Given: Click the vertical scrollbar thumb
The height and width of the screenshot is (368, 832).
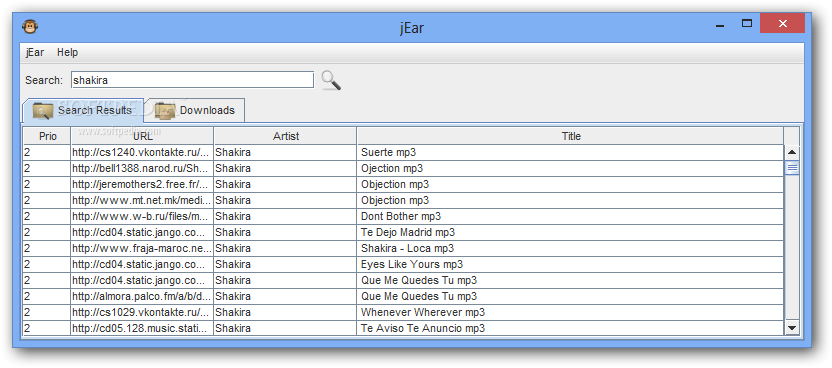Looking at the screenshot, I should tap(792, 169).
